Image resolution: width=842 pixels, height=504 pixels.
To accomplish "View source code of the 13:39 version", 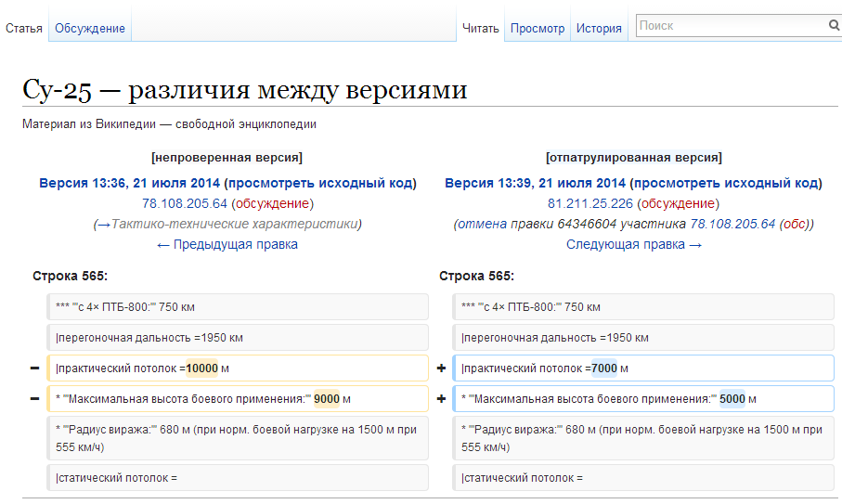I will 726,183.
